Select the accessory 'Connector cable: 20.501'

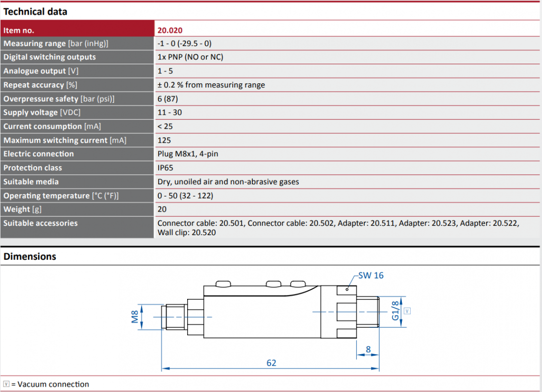201,223
